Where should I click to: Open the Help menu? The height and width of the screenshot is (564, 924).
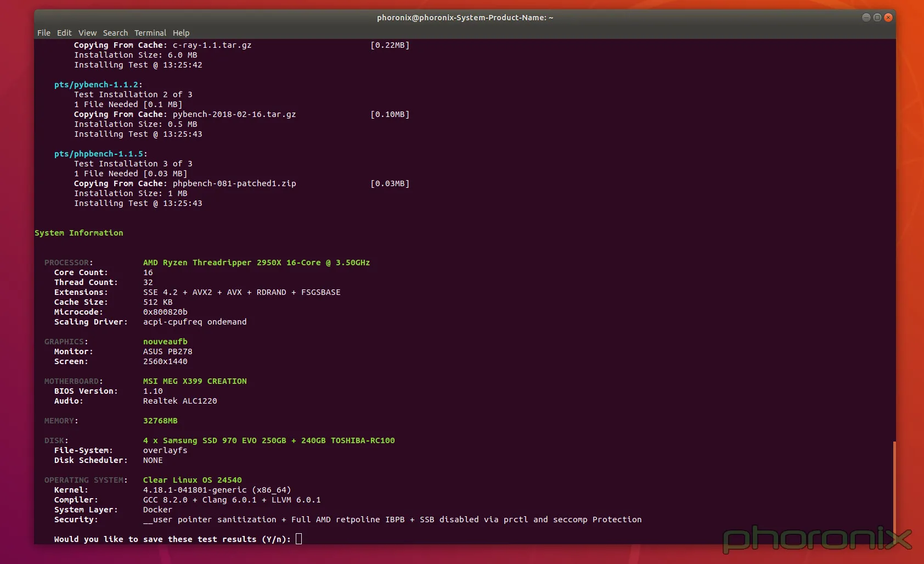coord(181,33)
